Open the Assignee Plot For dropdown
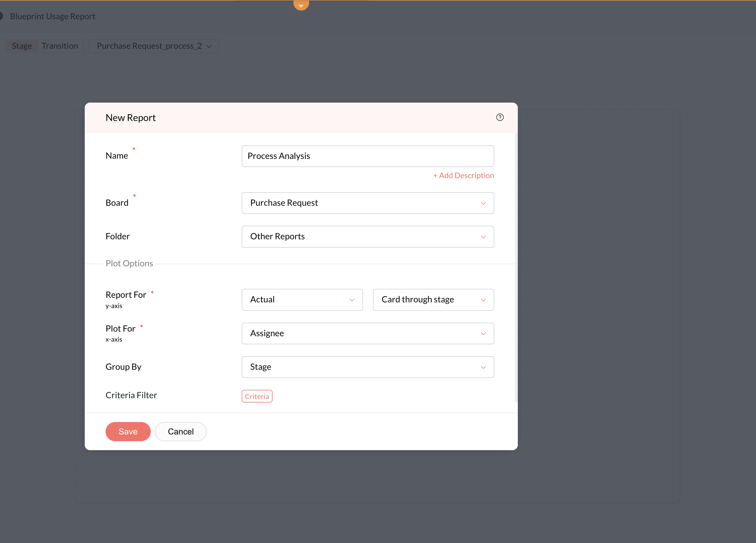This screenshot has height=543, width=756. coord(367,333)
